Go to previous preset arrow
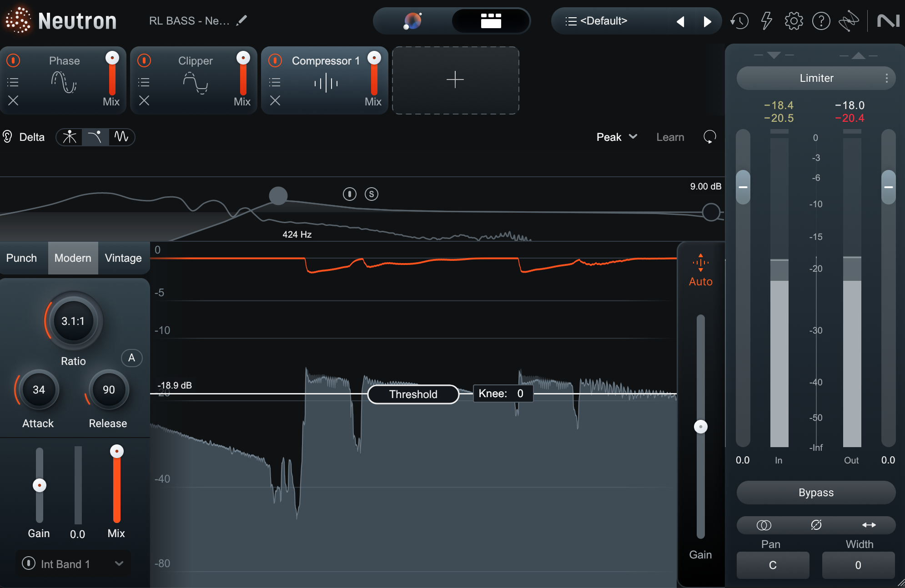905x588 pixels. [680, 21]
